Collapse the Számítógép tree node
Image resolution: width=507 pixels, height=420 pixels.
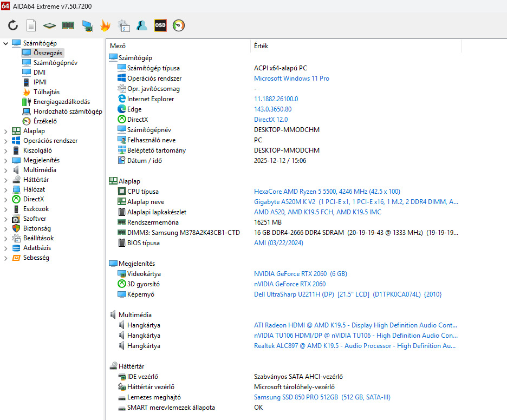point(5,43)
